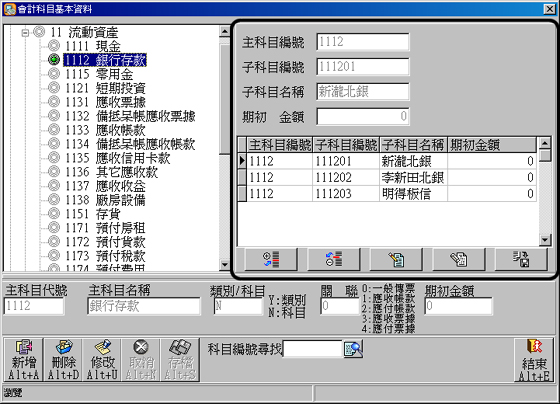560x404 pixels.
Task: Select tree node 1172 預付貨款
Action: pos(105,242)
